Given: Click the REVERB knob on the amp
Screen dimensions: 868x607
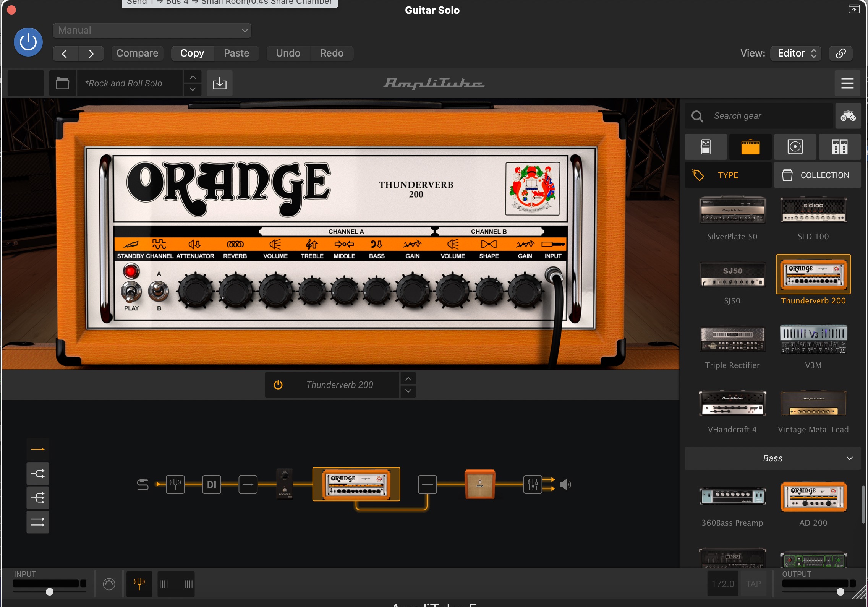Looking at the screenshot, I should [x=235, y=291].
